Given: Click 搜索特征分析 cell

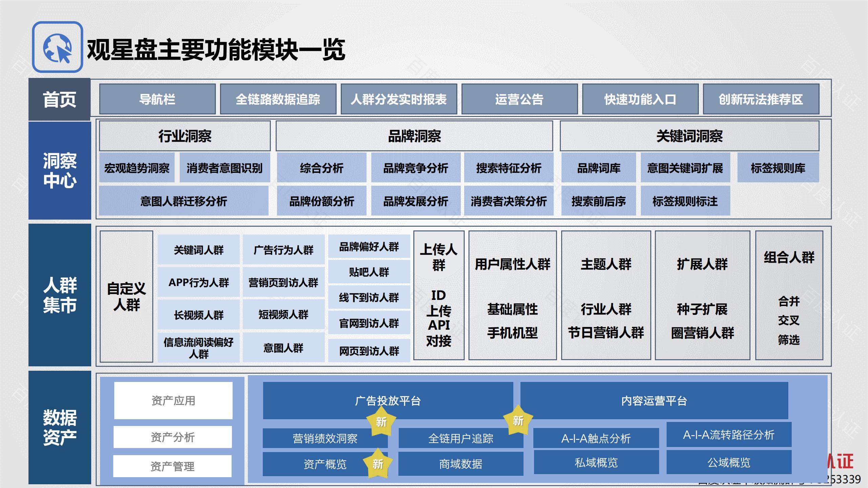Looking at the screenshot, I should [x=509, y=168].
